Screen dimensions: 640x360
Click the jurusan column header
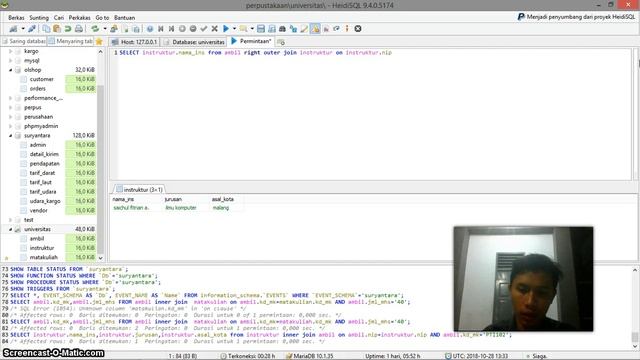tap(186, 199)
